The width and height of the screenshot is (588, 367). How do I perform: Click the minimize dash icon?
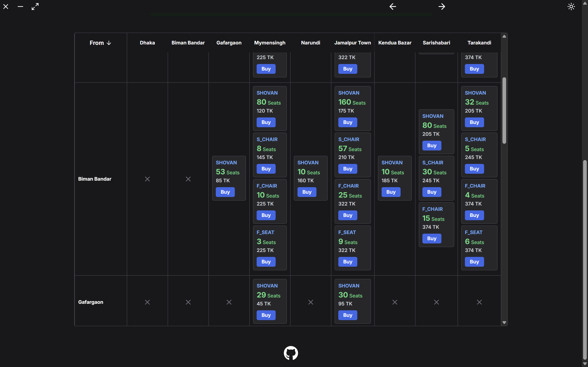pyautogui.click(x=20, y=7)
